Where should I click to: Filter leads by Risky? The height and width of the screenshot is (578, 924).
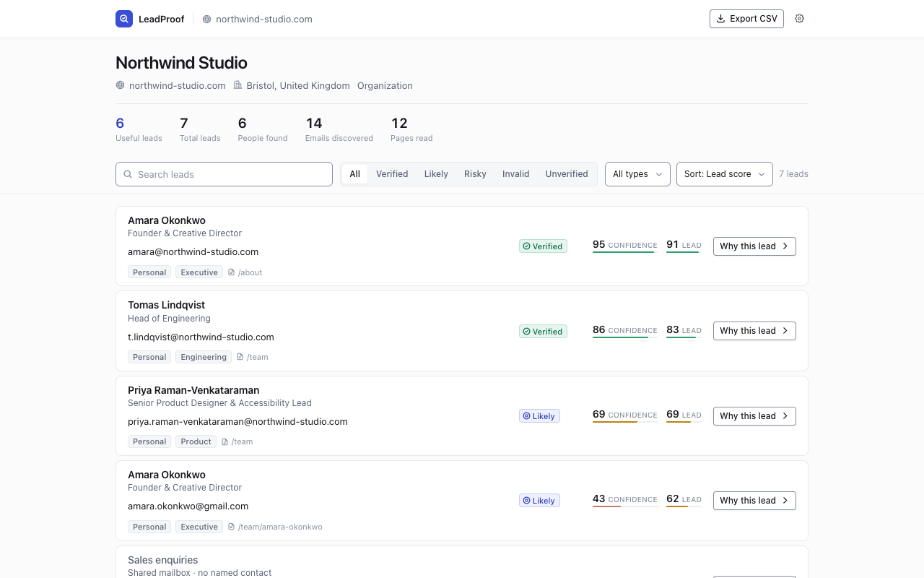pyautogui.click(x=475, y=174)
